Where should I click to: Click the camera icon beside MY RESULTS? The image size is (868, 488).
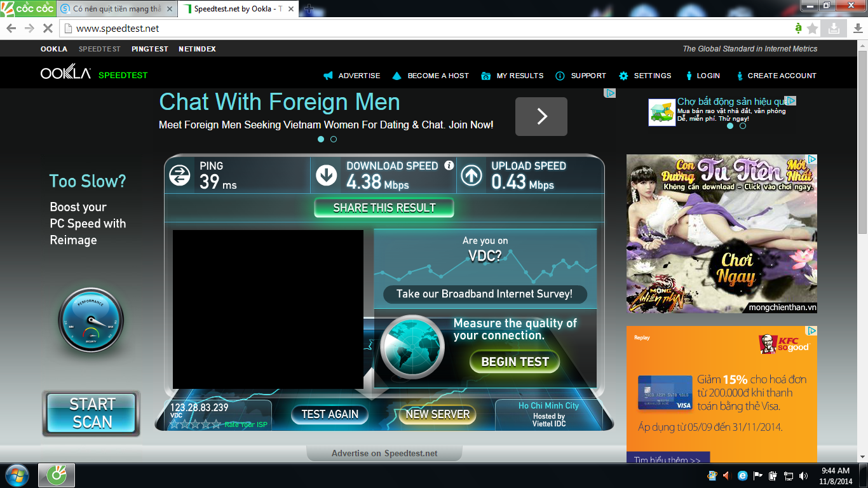click(486, 76)
